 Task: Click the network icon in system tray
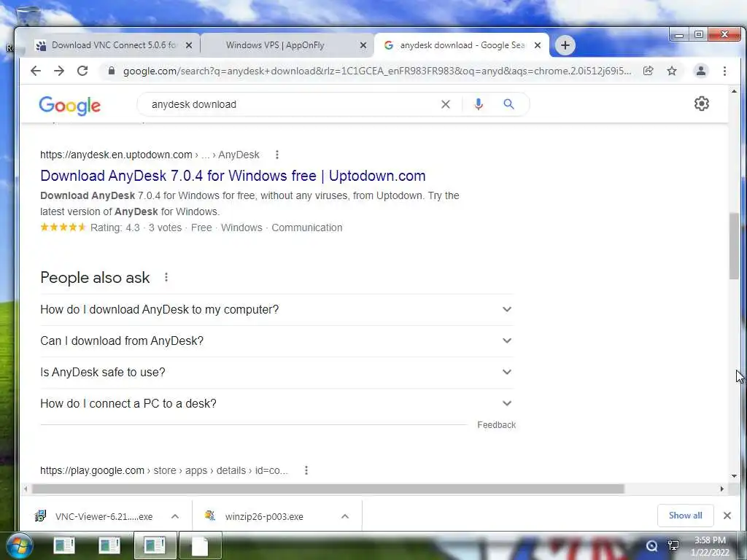pyautogui.click(x=673, y=545)
